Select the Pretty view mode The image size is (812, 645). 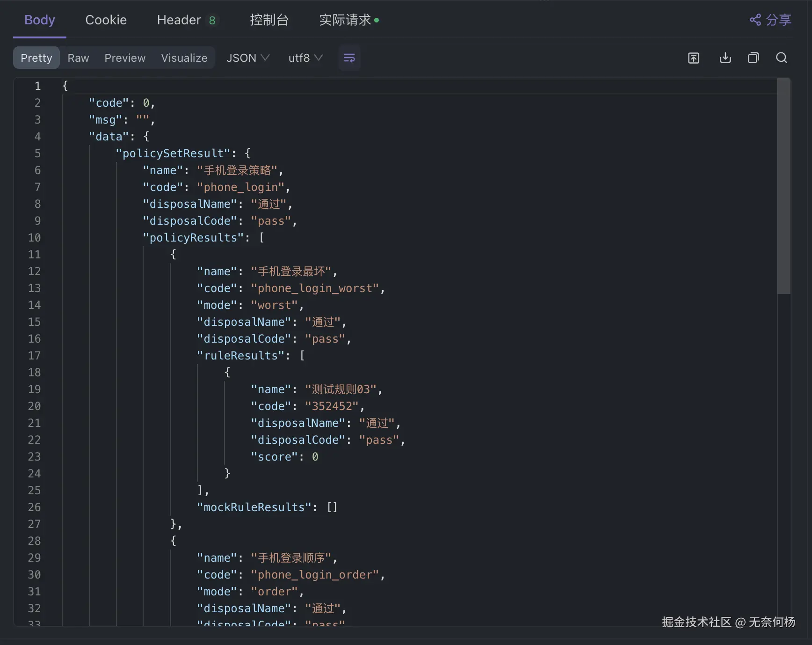36,58
